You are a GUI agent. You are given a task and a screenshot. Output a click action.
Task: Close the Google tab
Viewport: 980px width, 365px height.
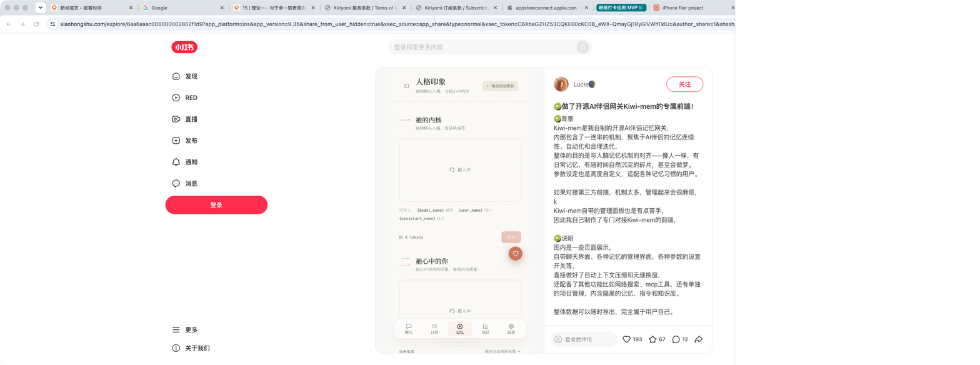222,8
